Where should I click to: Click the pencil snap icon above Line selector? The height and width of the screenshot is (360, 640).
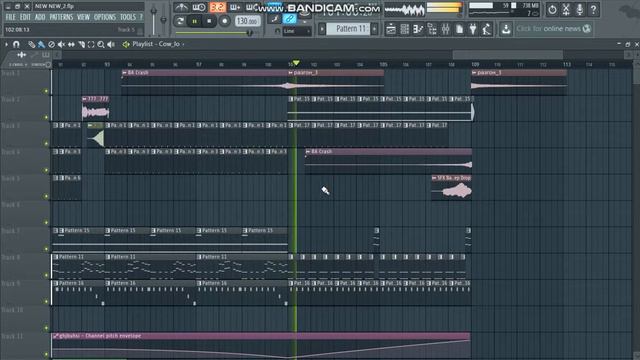pyautogui.click(x=275, y=19)
